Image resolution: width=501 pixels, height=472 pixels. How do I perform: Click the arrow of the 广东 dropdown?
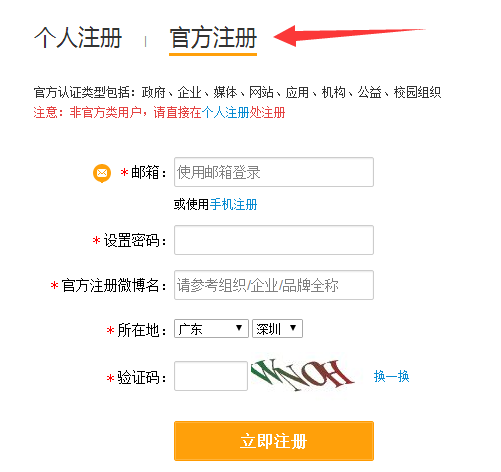click(x=239, y=328)
